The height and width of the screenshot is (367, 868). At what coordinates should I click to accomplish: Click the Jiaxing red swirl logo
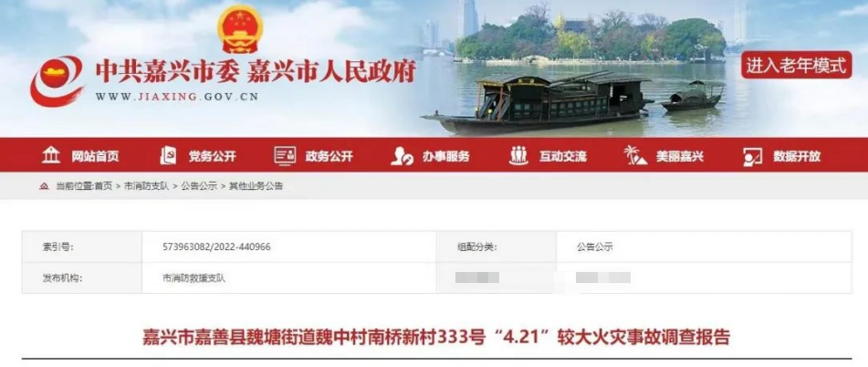pos(57,81)
